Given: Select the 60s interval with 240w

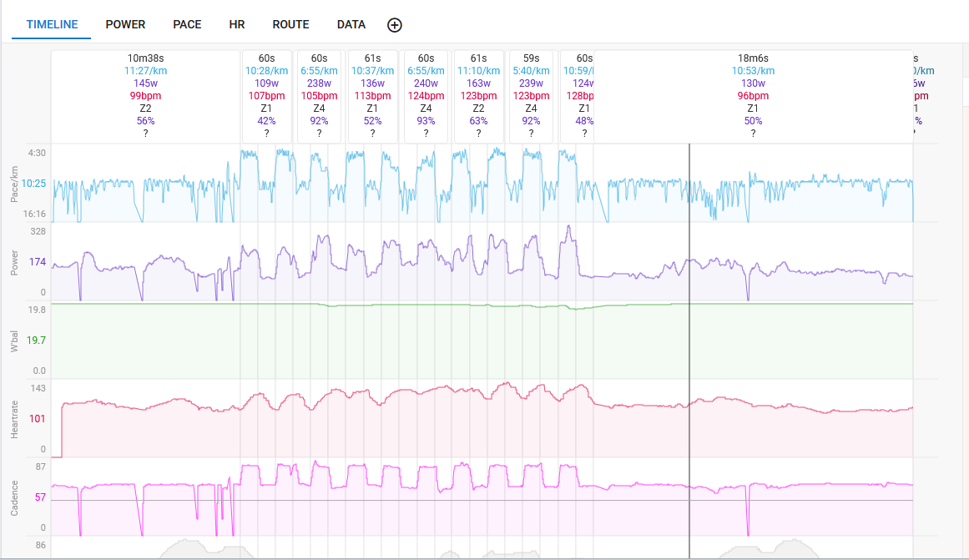Looking at the screenshot, I should 426,97.
